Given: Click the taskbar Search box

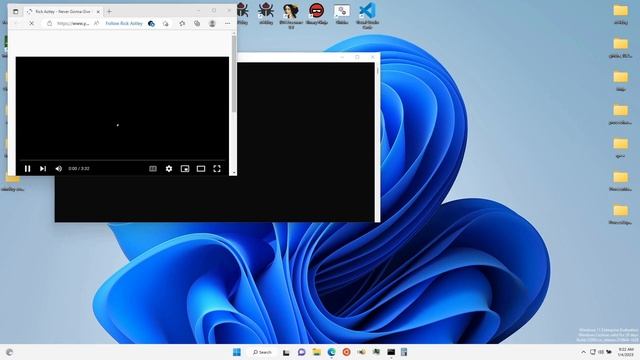Looking at the screenshot, I should coord(262,352).
